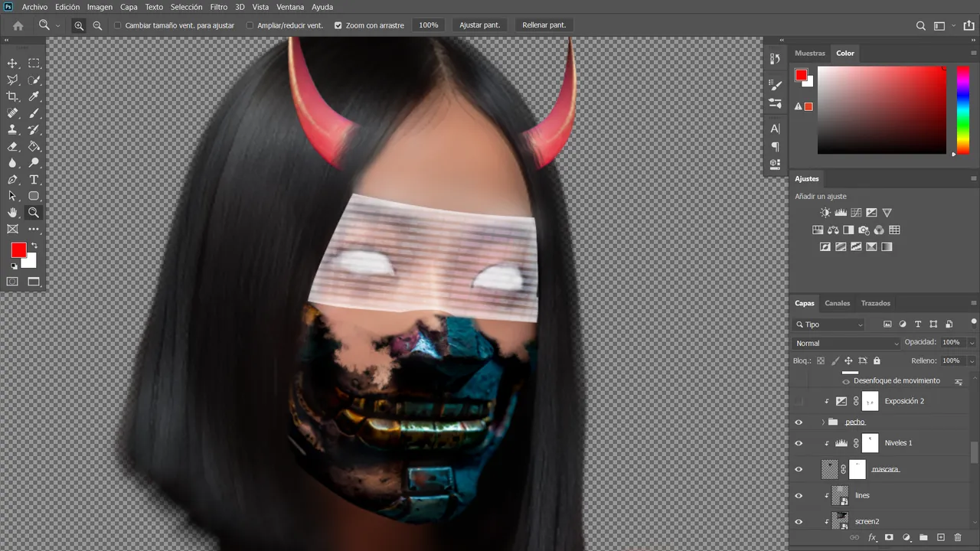
Task: Enable Ampliar/reducir vent. checkbox
Action: [250, 25]
